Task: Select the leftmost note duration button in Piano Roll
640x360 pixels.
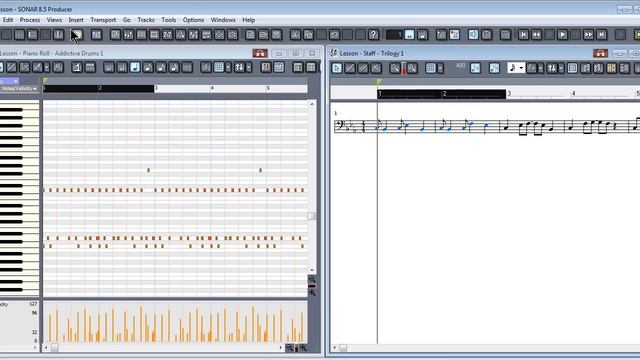Action: point(109,67)
